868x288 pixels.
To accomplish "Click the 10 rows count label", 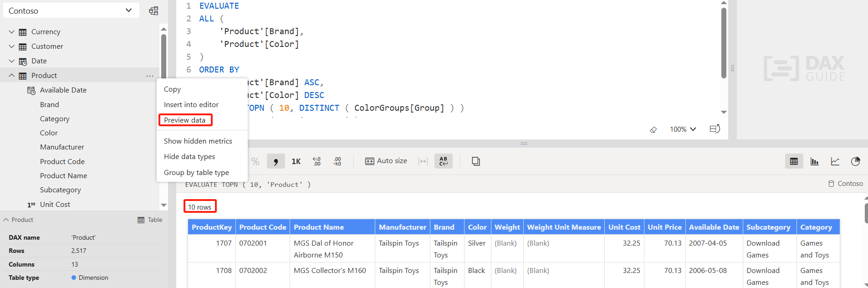I will pos(200,207).
